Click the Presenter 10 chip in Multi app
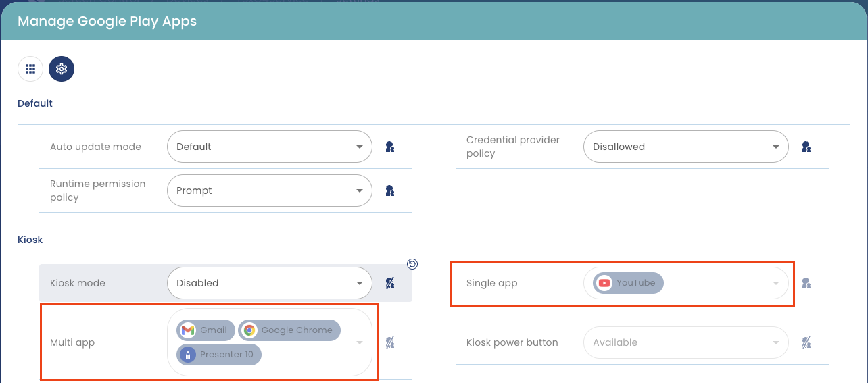This screenshot has height=383, width=868. [219, 355]
